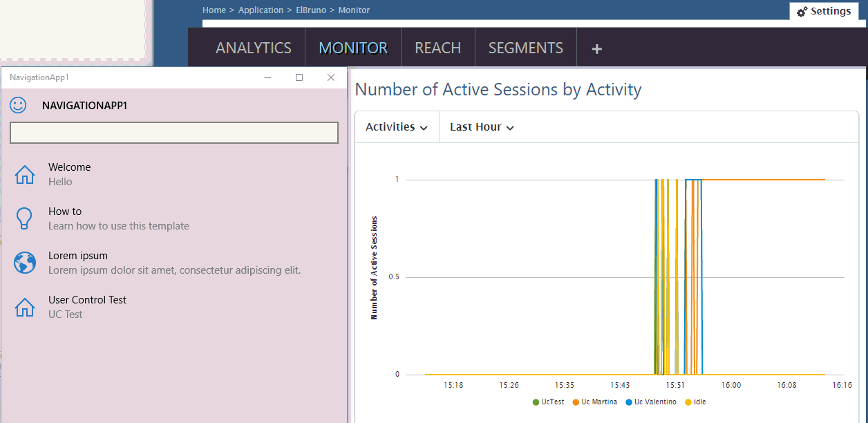Click the house icon beside User Control Test
Image resolution: width=868 pixels, height=423 pixels.
(24, 307)
